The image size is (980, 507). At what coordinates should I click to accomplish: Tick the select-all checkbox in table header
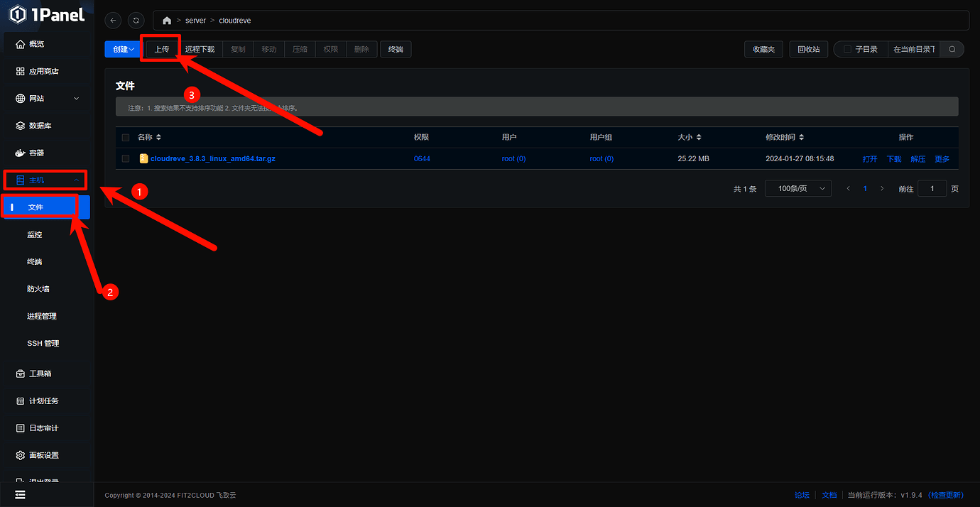point(126,138)
